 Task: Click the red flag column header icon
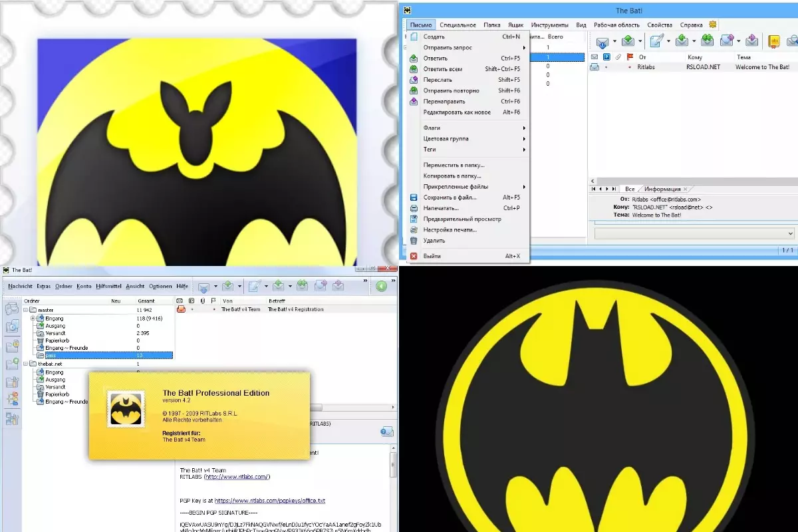pos(628,57)
